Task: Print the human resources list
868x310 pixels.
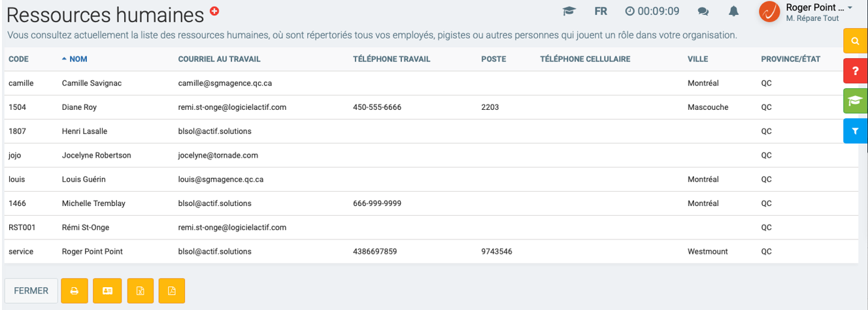Action: coord(75,291)
